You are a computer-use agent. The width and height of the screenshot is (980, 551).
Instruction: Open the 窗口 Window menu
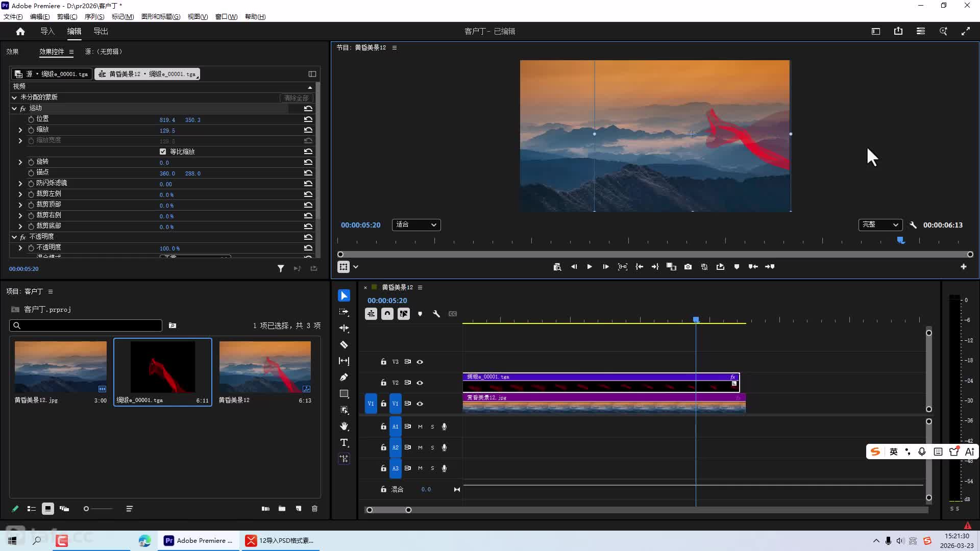click(x=226, y=17)
